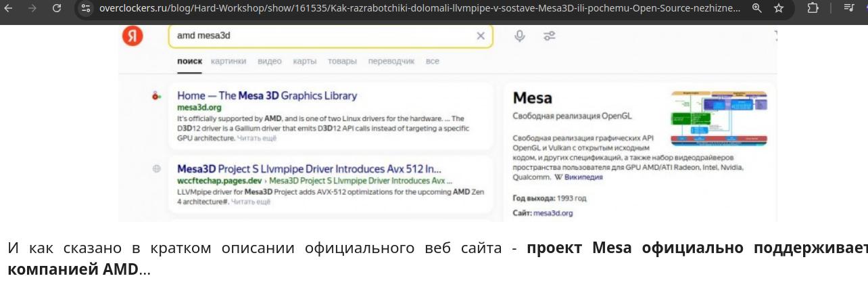The image size is (868, 293).
Task: Click the globe icon beside the Llvmpipe result
Action: [x=156, y=169]
